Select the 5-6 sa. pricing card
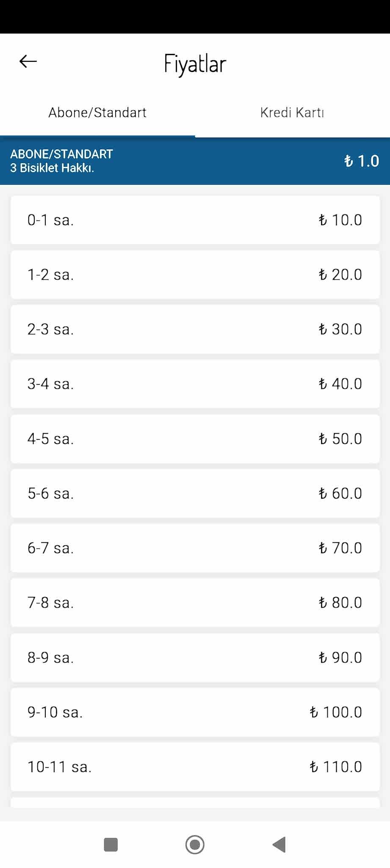The width and height of the screenshot is (390, 868). coord(195,493)
